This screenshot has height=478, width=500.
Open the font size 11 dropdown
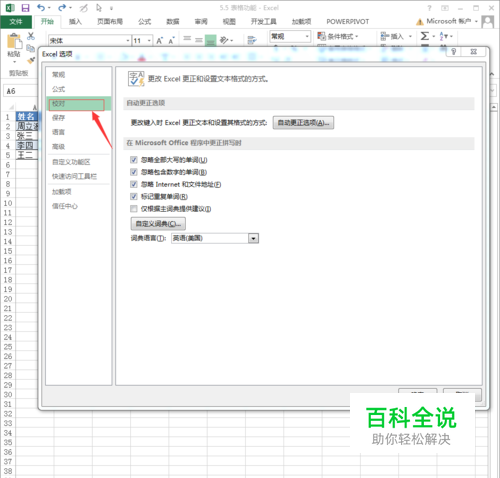(149, 41)
